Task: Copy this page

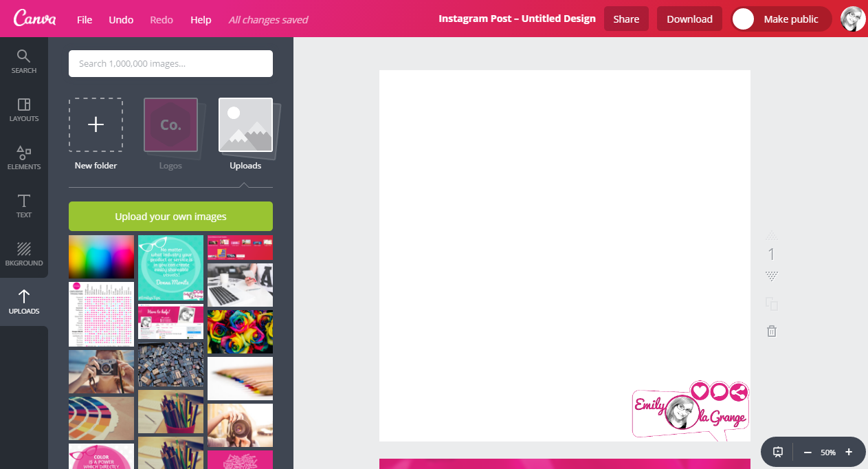Action: point(772,303)
